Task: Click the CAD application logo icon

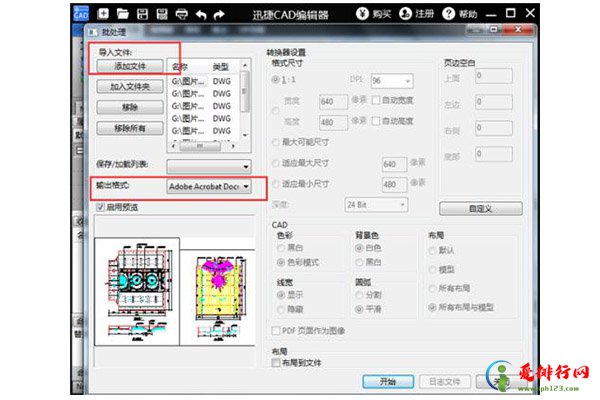Action: click(81, 13)
